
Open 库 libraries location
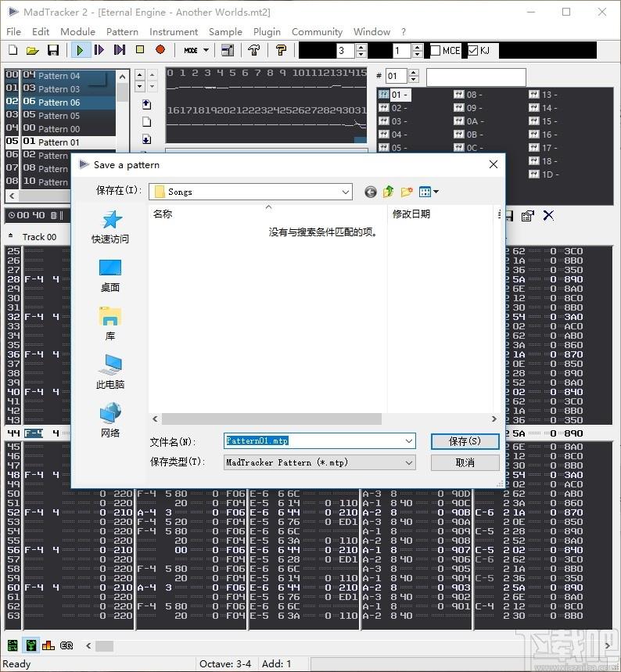click(x=110, y=325)
